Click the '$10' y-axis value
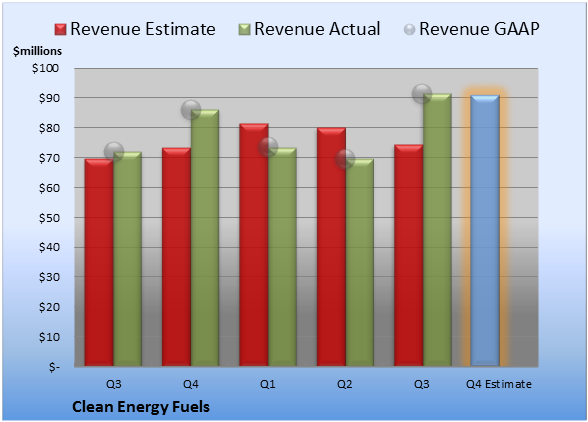This screenshot has width=588, height=422. tap(49, 337)
